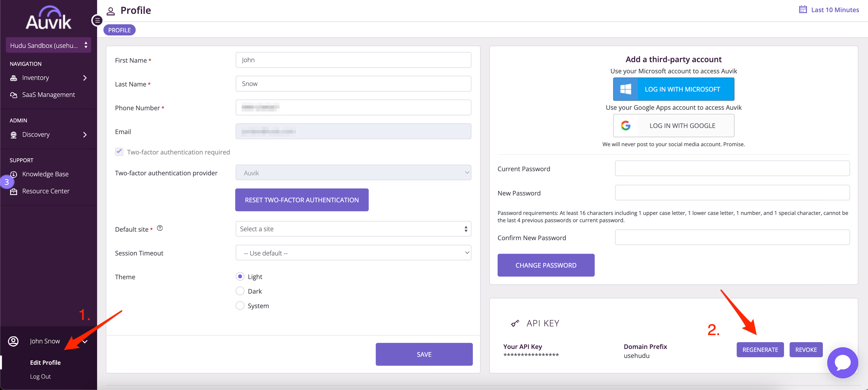Toggle Two-factor authentication required checkbox
Image resolution: width=868 pixels, height=390 pixels.
119,152
